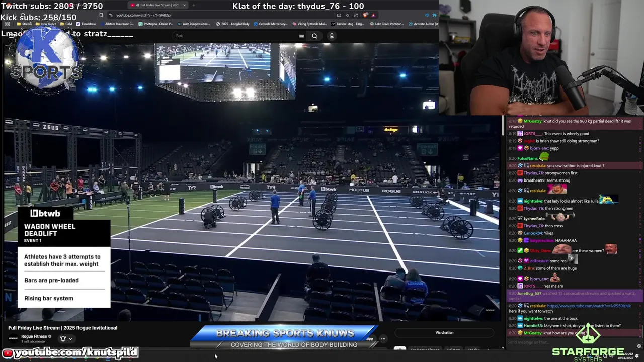The height and width of the screenshot is (362, 644).
Task: Open the GYM bookmarks folder
Action: coord(66,24)
